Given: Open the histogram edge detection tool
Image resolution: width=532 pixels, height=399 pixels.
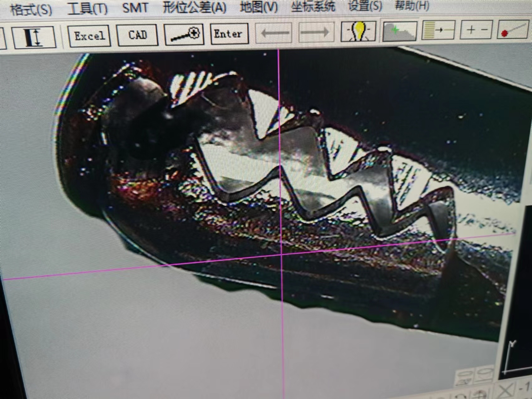Looking at the screenshot, I should tap(400, 31).
